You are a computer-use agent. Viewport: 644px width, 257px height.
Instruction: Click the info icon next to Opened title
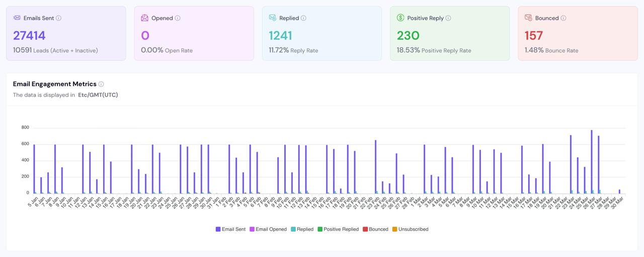click(x=178, y=18)
